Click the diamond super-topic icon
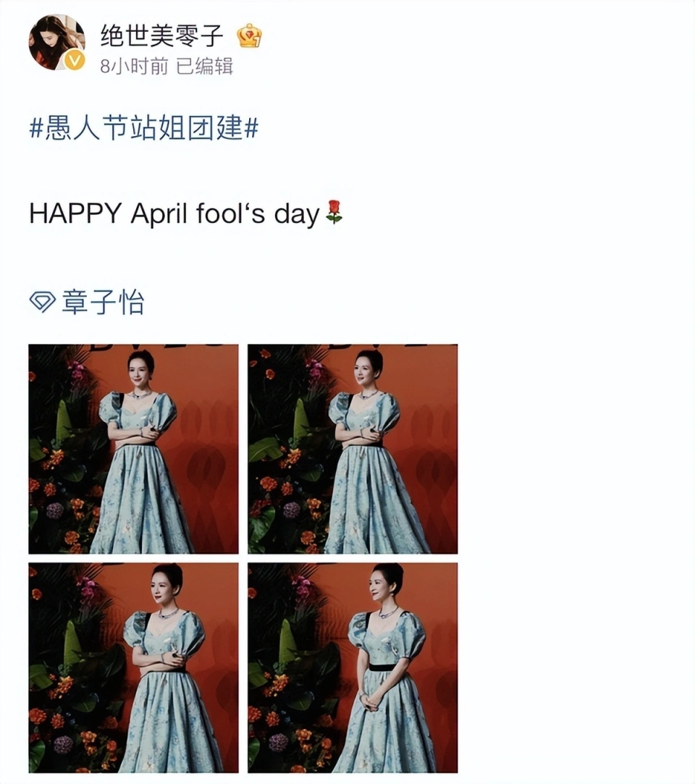 (42, 302)
